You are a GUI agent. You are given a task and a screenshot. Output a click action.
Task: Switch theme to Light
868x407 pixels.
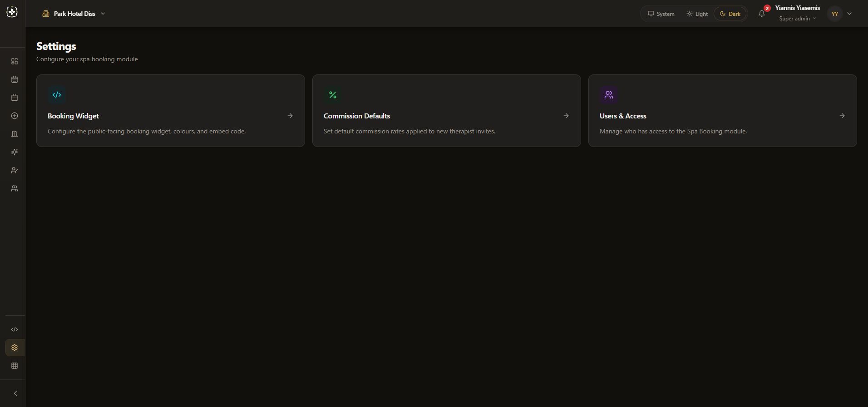click(697, 14)
